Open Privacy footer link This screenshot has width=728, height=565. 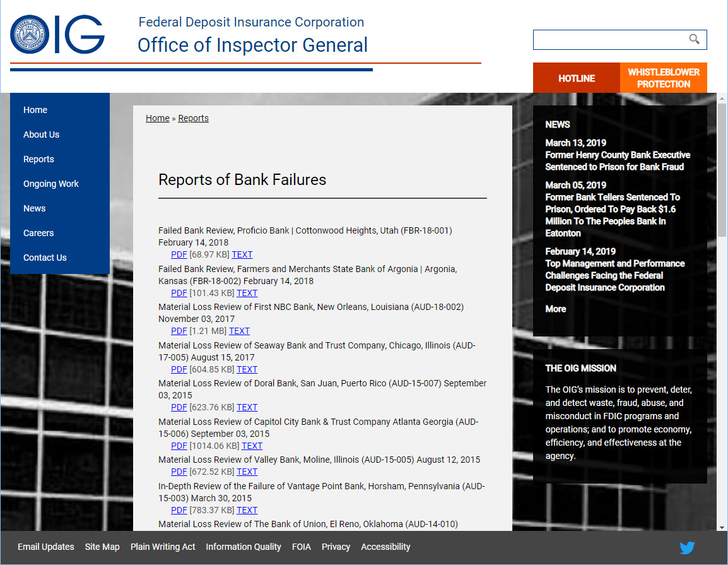click(x=336, y=547)
